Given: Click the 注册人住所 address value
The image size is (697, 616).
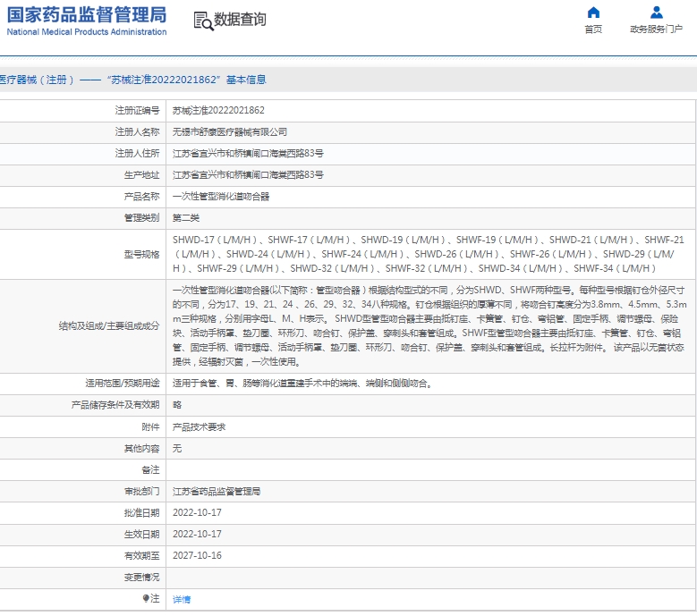Looking at the screenshot, I should tap(248, 154).
